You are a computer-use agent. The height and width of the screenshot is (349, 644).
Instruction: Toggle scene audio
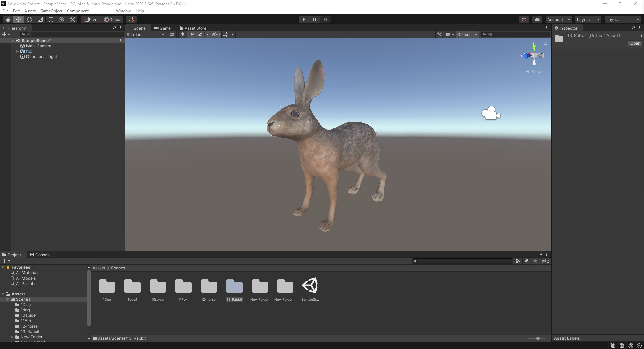(x=191, y=34)
